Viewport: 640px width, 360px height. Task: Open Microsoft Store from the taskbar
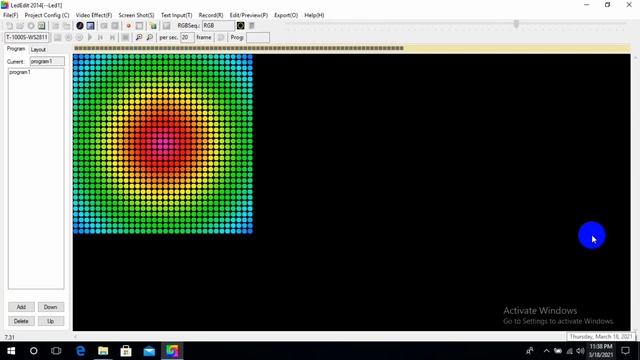pos(126,351)
